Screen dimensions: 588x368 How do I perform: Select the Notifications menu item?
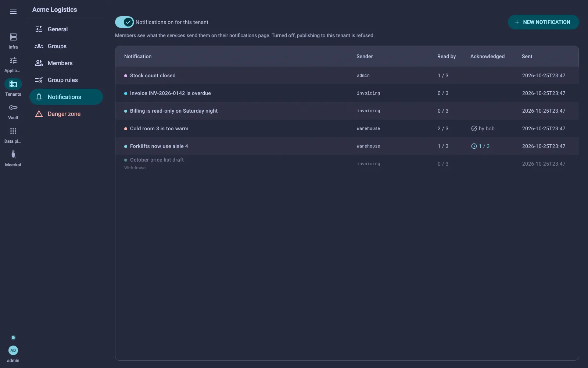(66, 97)
